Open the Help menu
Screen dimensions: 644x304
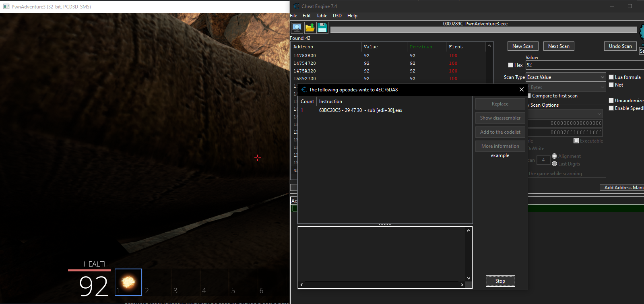[x=352, y=16]
